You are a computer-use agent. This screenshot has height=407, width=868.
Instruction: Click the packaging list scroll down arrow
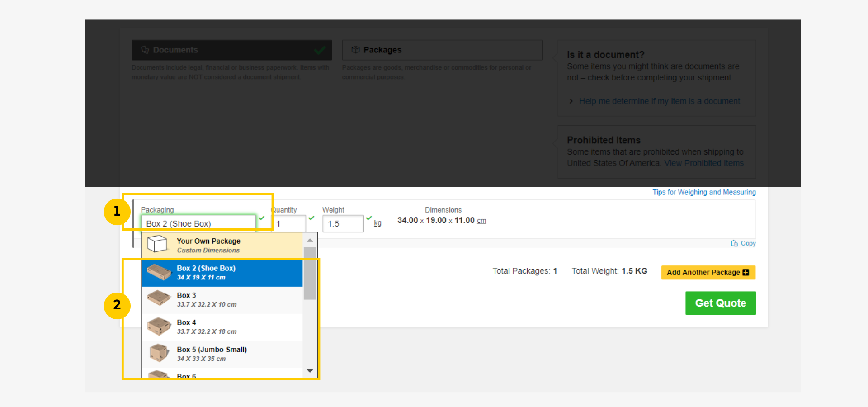[310, 371]
